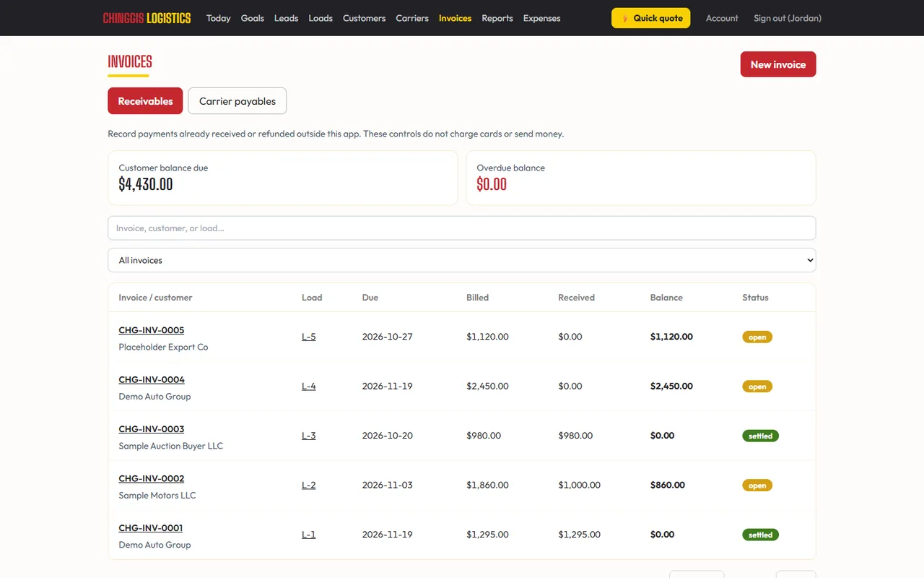The width and height of the screenshot is (924, 578).
Task: Open load L-3 link
Action: 309,436
